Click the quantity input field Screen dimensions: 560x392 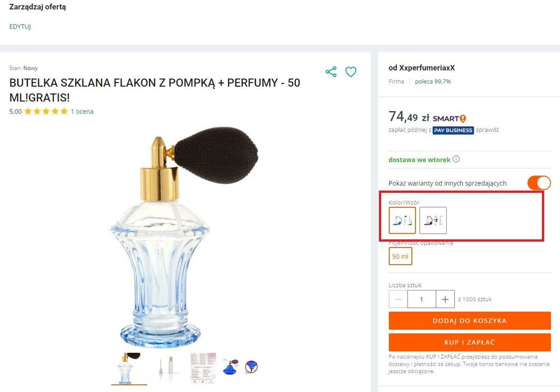coord(422,299)
